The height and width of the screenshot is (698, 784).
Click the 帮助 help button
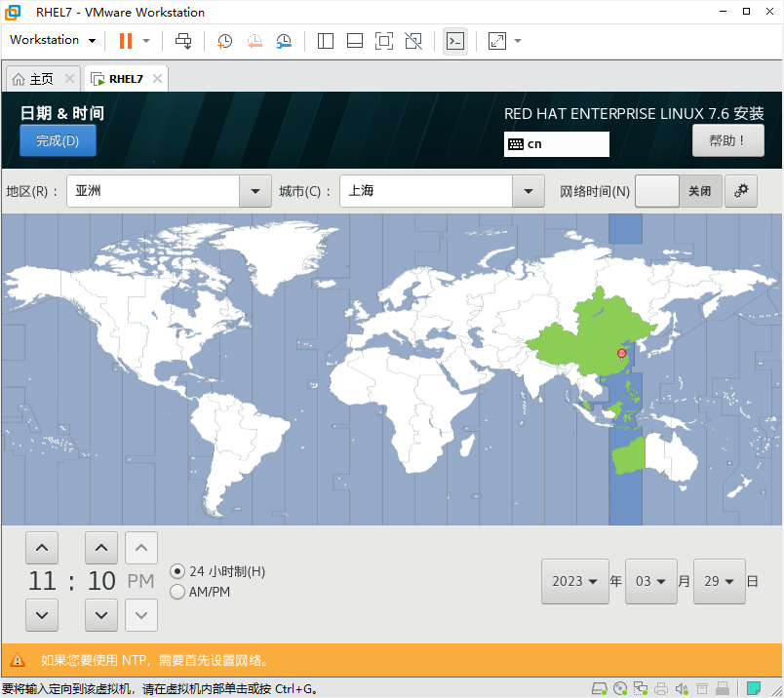pyautogui.click(x=728, y=140)
